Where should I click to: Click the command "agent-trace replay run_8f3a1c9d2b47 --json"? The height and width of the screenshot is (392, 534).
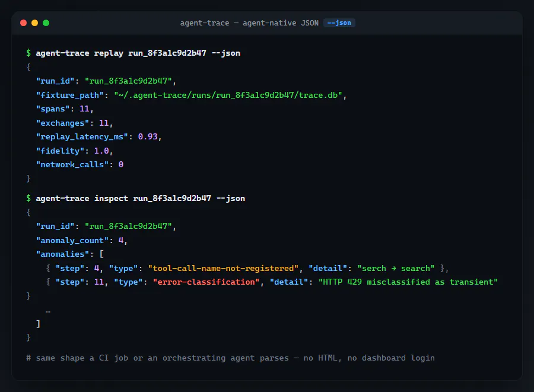tap(138, 53)
